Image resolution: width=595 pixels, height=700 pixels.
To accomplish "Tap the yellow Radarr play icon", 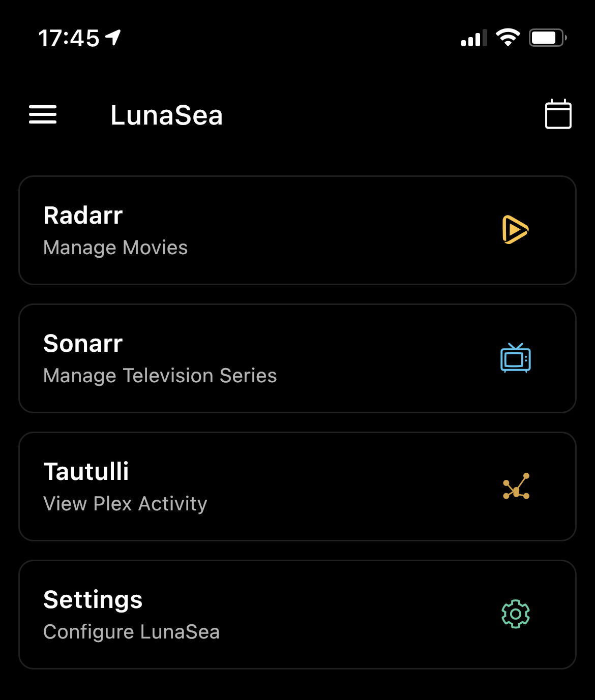I will point(515,230).
